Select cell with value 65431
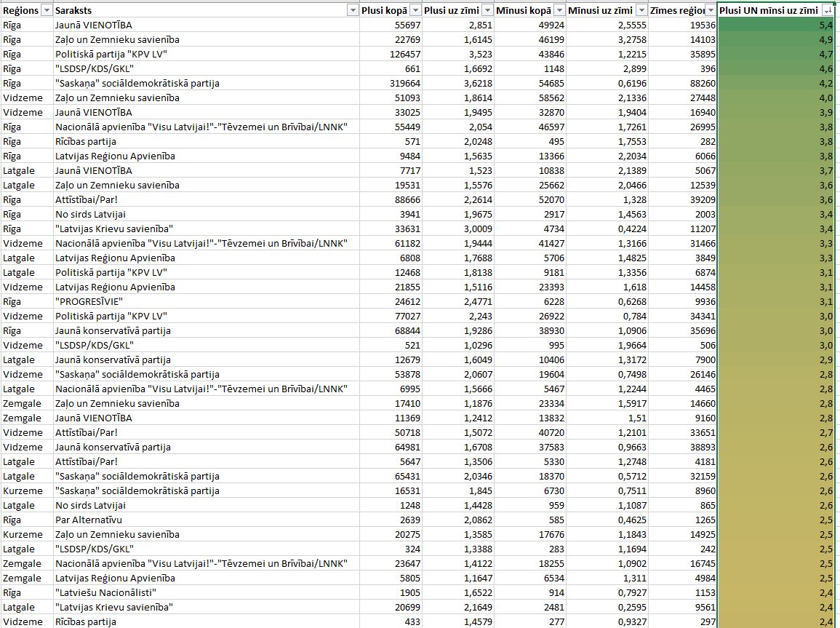 (391, 476)
